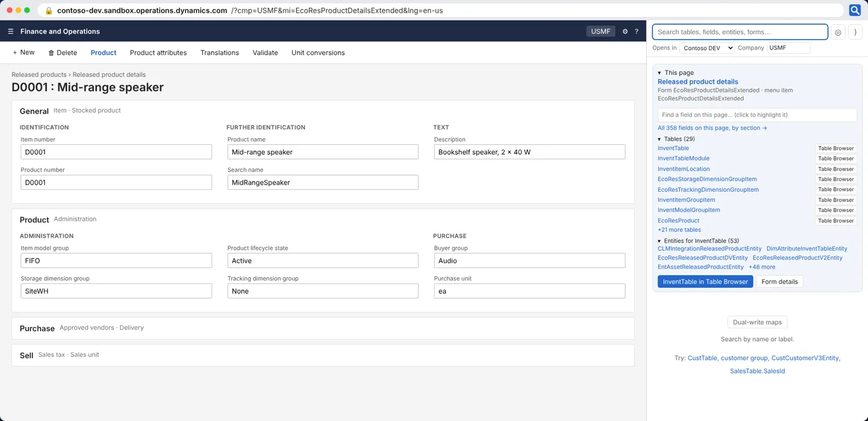Click the Find a field on this page box
The width and height of the screenshot is (868, 421).
[757, 115]
